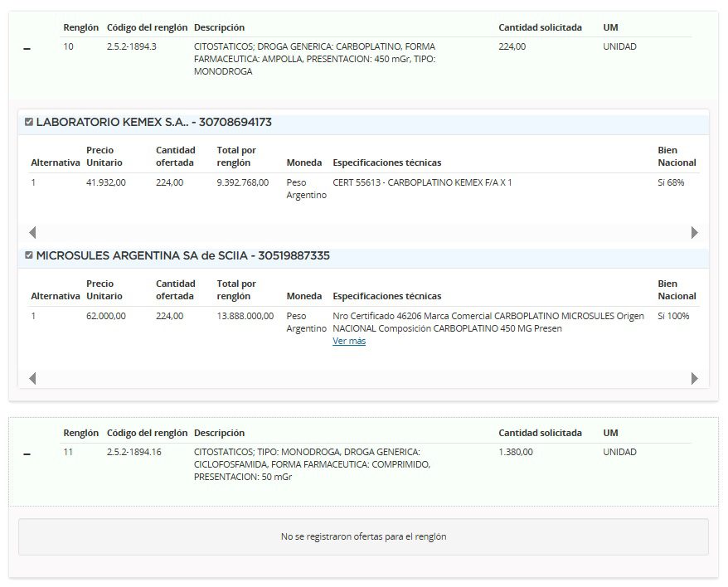
Task: Click the 'No se registraron ofertas' message box
Action: (363, 536)
